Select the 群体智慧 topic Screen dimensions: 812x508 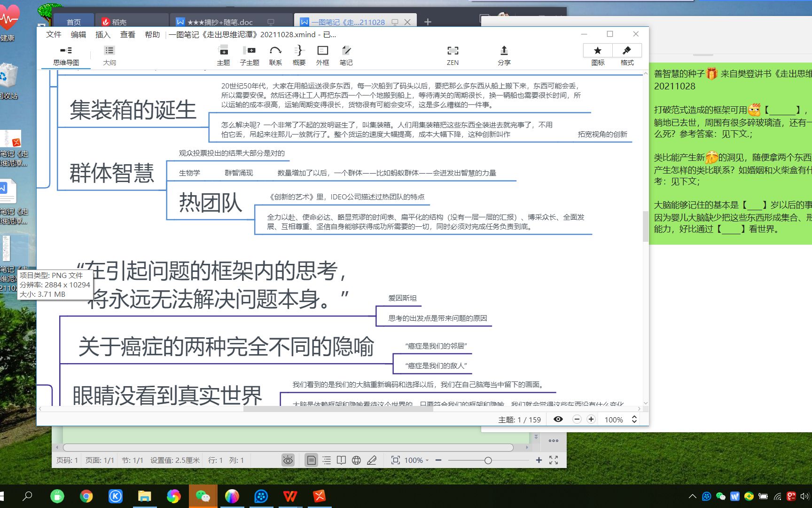coord(112,173)
